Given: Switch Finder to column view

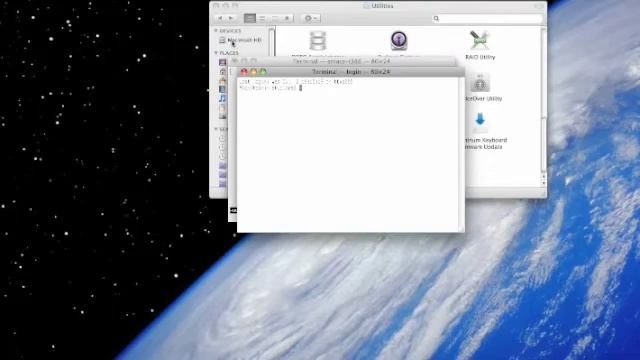Looking at the screenshot, I should [x=274, y=18].
